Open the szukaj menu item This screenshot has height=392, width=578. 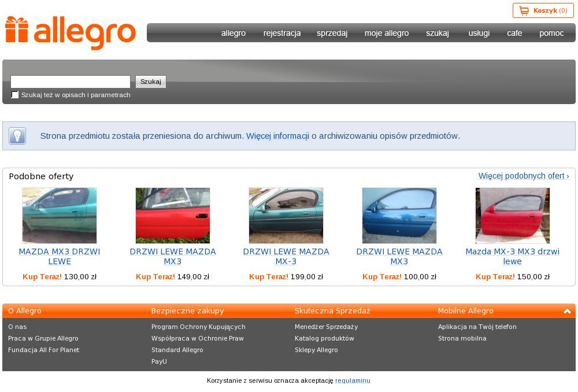(438, 33)
